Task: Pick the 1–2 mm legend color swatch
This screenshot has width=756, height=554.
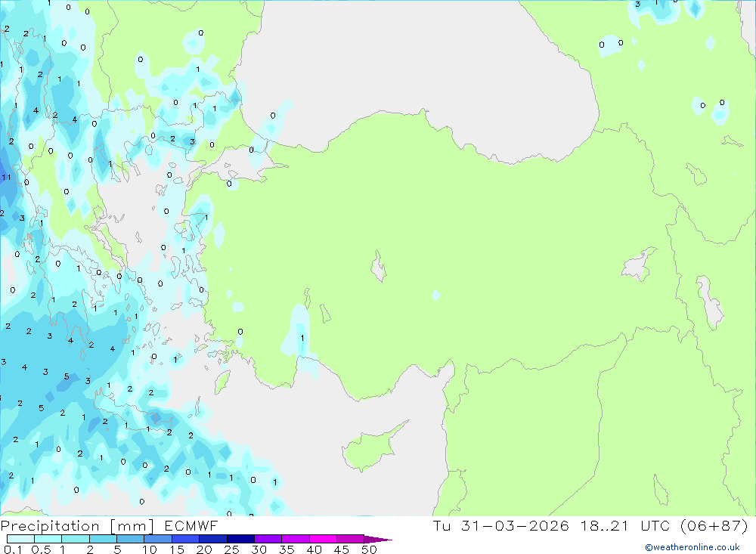Action: click(76, 539)
